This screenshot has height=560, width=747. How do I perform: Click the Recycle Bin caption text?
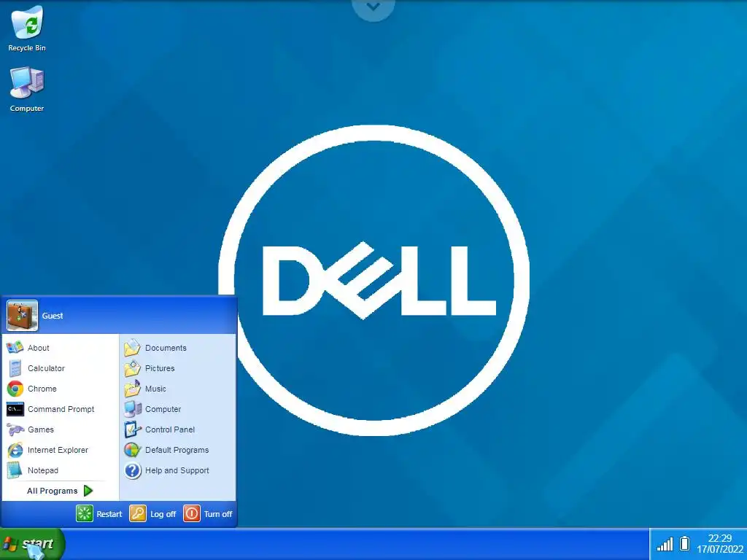tap(27, 48)
